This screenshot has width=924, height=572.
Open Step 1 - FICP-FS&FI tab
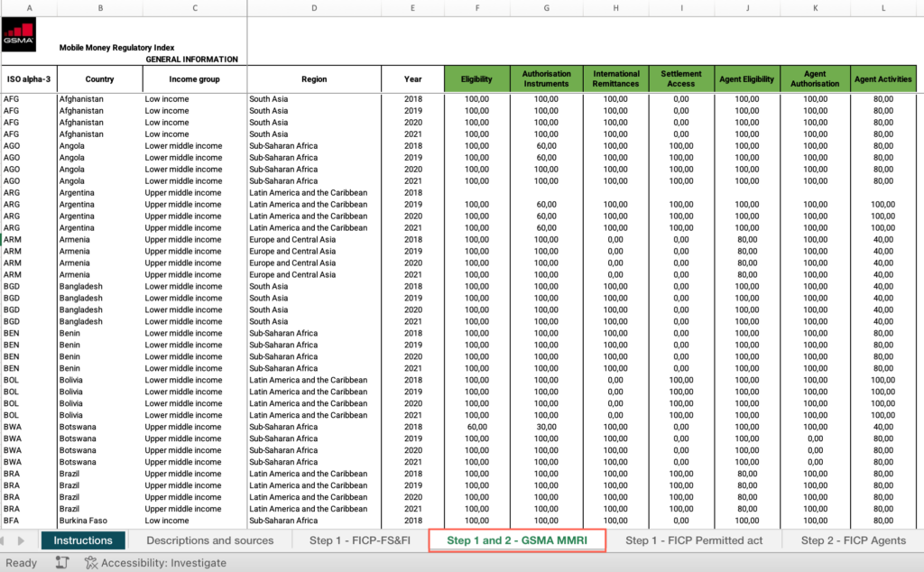click(x=359, y=540)
